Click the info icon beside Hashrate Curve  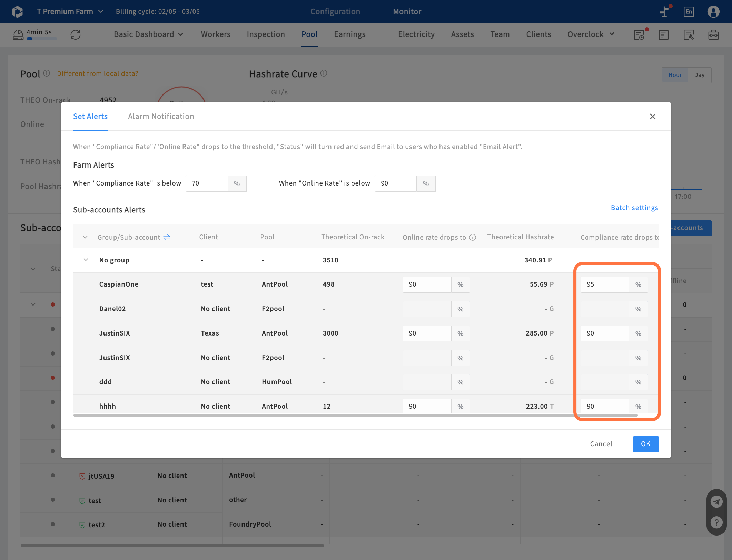pos(324,73)
